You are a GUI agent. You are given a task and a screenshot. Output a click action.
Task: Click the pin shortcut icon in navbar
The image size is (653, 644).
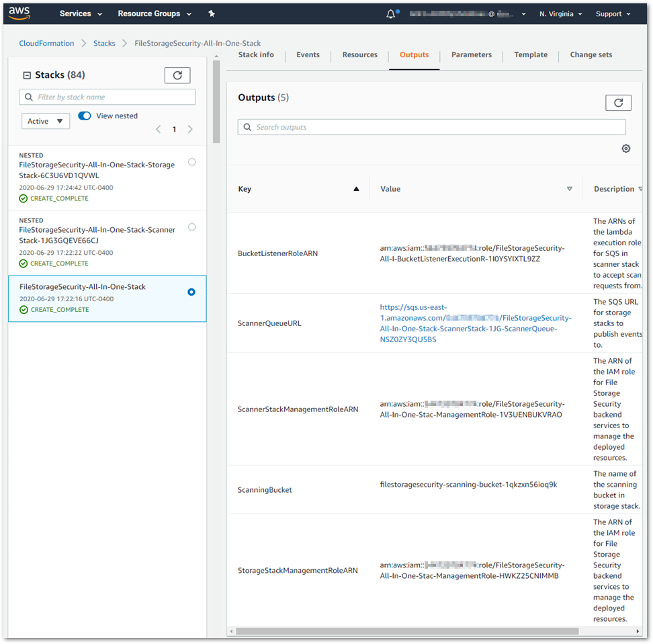212,13
